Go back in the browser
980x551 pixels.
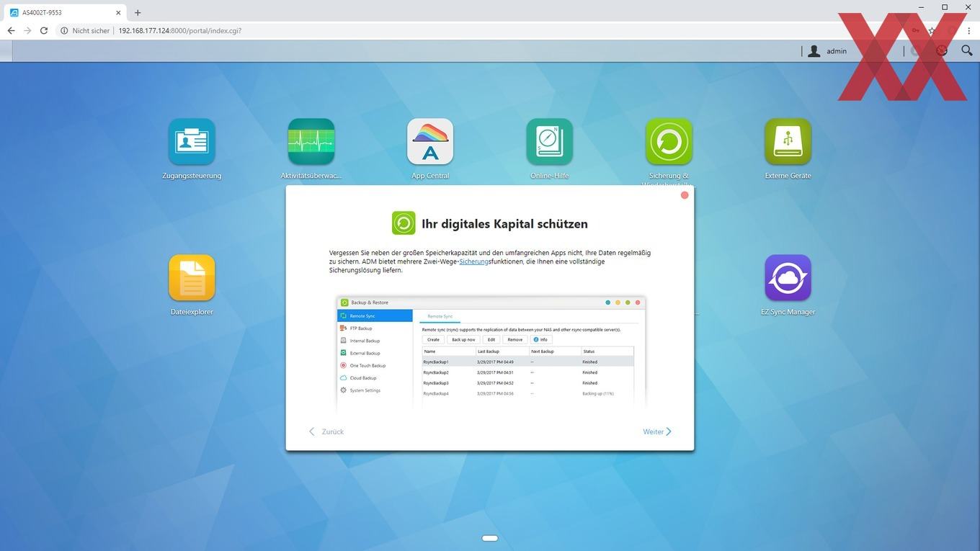pos(11,31)
